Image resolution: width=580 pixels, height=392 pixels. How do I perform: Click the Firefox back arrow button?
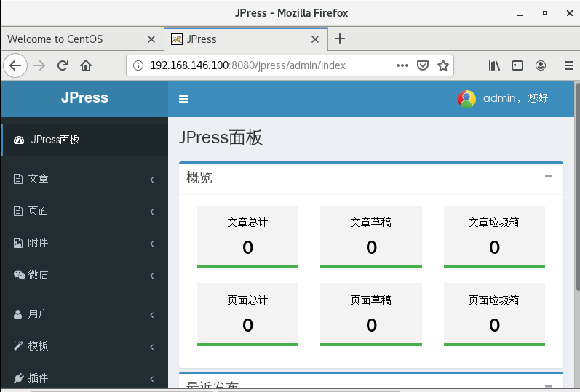click(x=15, y=65)
